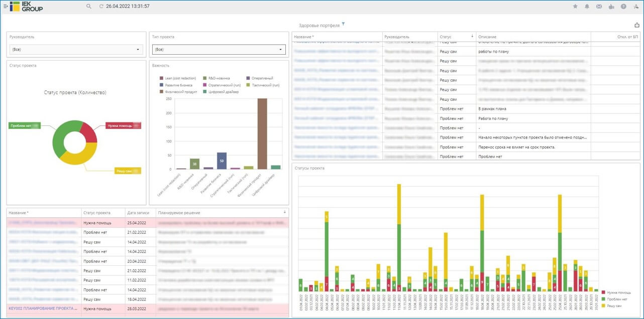Screen dimensions: 644x319
Task: Click Нужна помощь label on donut chart
Action: pyautogui.click(x=124, y=125)
